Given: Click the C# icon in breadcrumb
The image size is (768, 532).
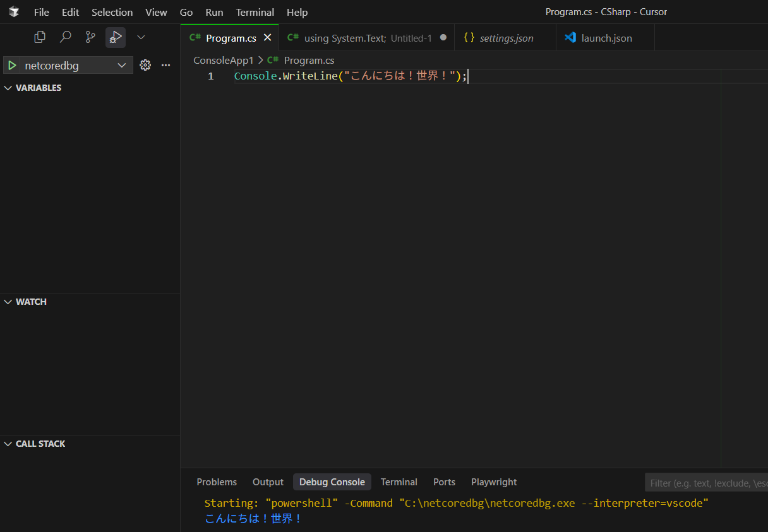Looking at the screenshot, I should coord(273,60).
